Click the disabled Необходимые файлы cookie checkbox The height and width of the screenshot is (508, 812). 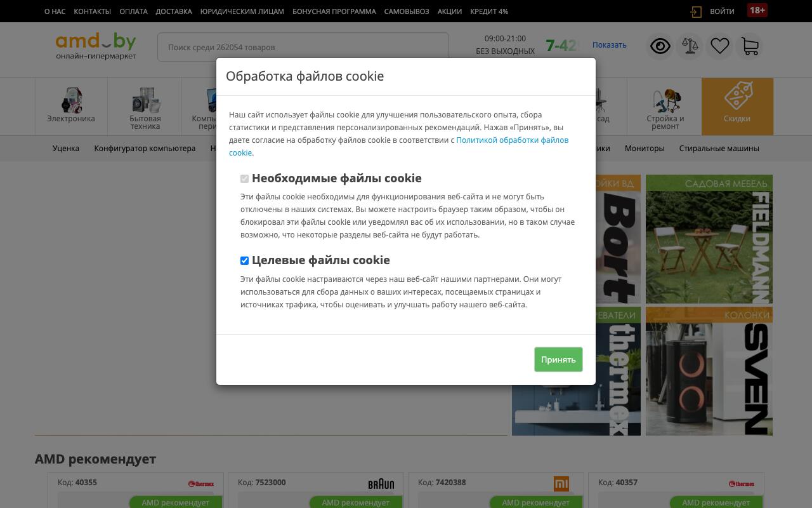244,178
